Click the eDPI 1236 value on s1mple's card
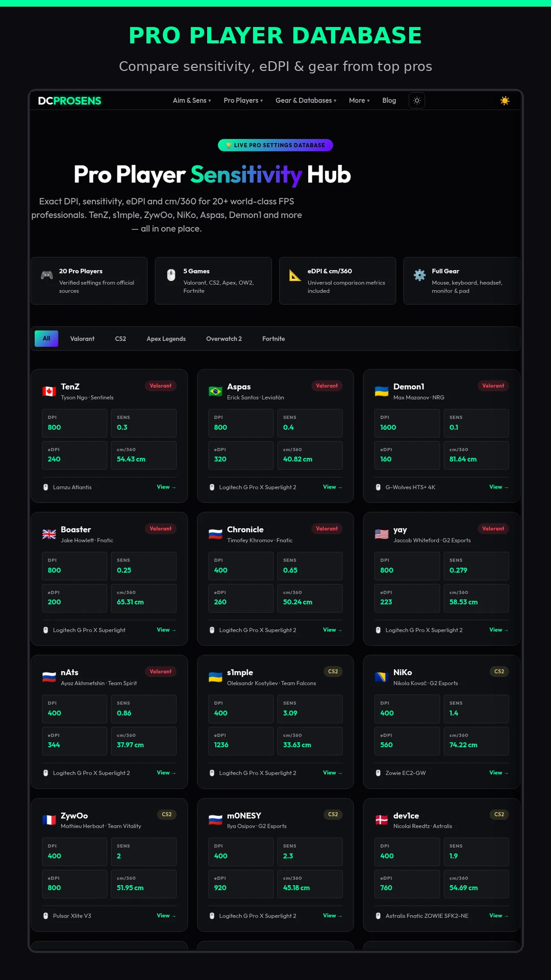 coord(221,745)
